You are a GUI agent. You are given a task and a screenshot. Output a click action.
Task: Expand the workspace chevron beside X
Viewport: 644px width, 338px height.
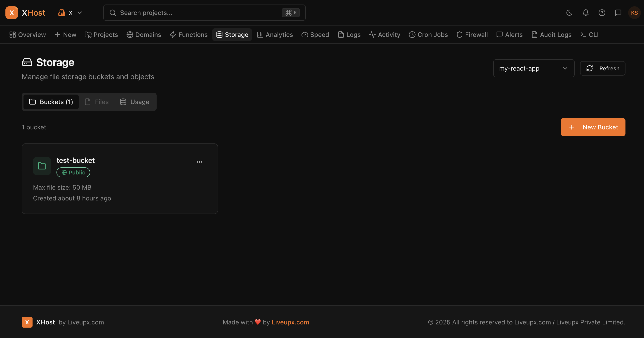click(80, 12)
